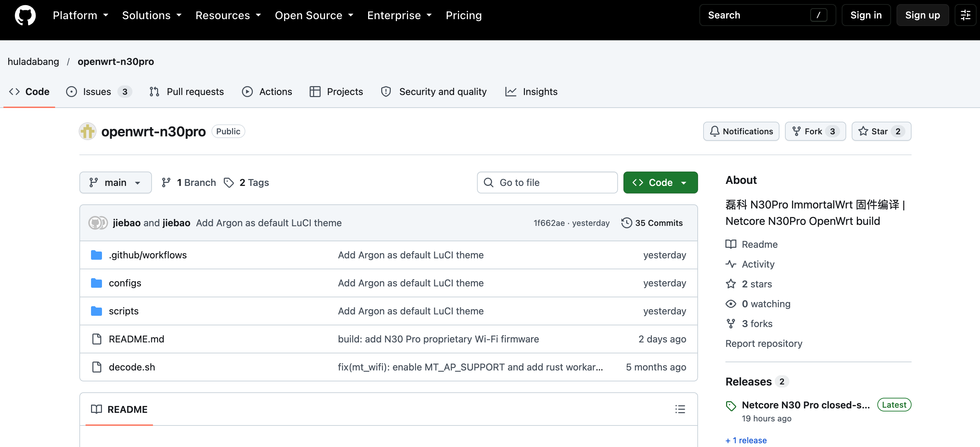
Task: Switch to the Issues tab
Action: (99, 92)
